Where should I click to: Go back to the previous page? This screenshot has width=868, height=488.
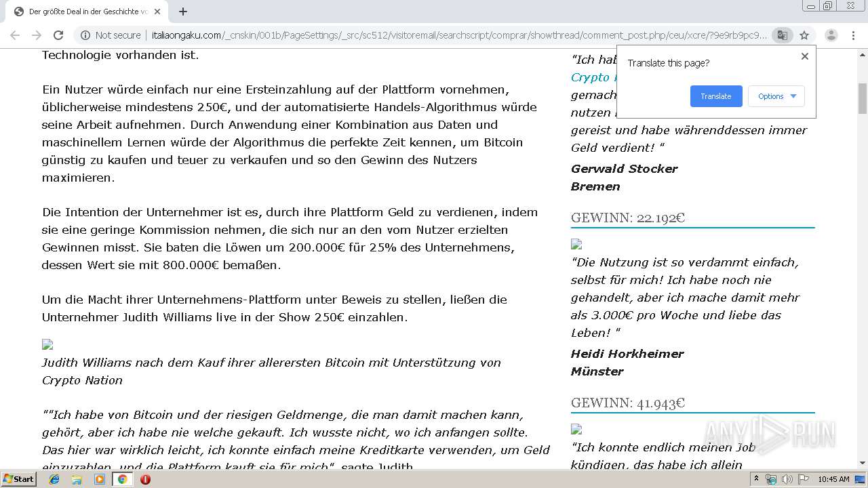pyautogui.click(x=15, y=35)
